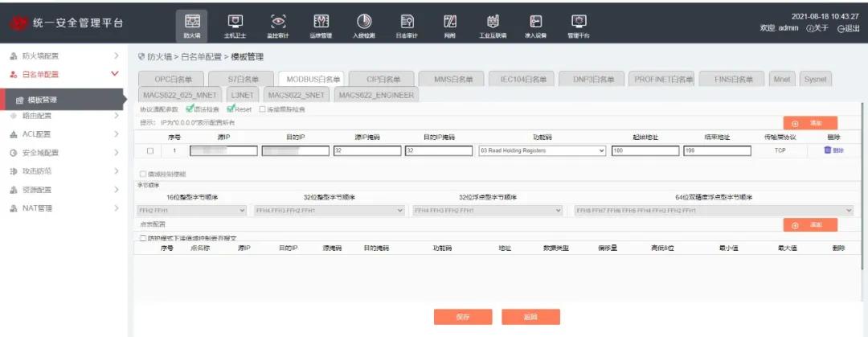Open the 日志审计 document icon
Image resolution: width=868 pixels, height=337 pixels.
(x=407, y=22)
